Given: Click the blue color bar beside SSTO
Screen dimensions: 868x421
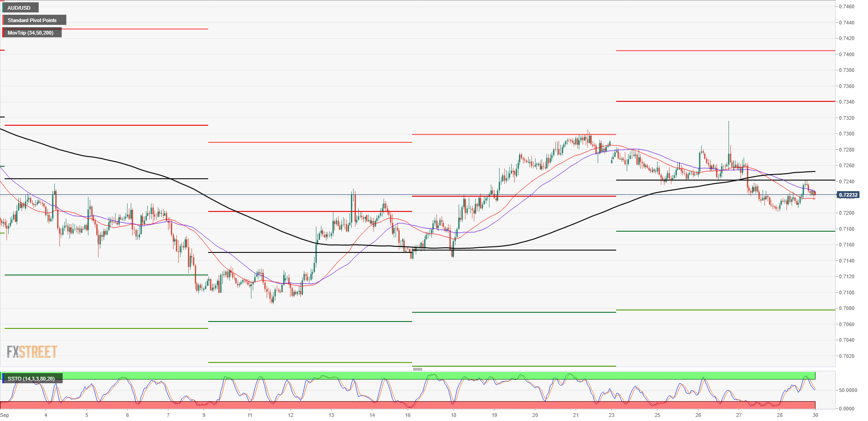Looking at the screenshot, I should click(3, 379).
